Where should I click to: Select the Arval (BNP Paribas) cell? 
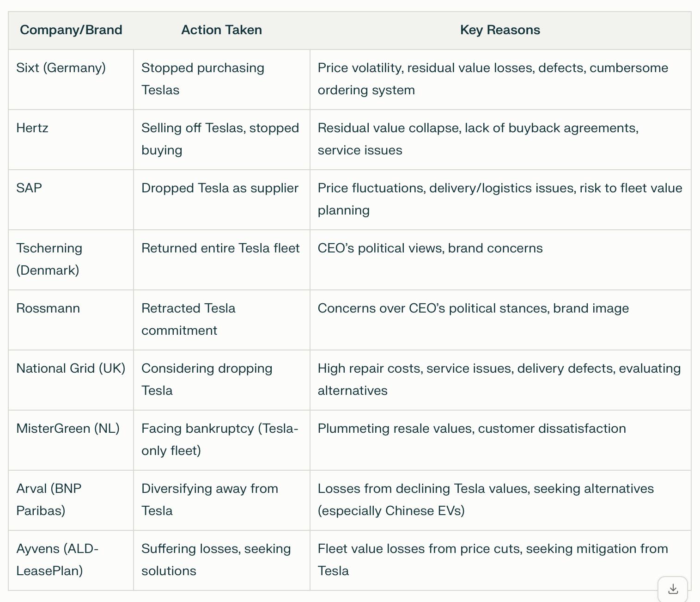pyautogui.click(x=49, y=499)
